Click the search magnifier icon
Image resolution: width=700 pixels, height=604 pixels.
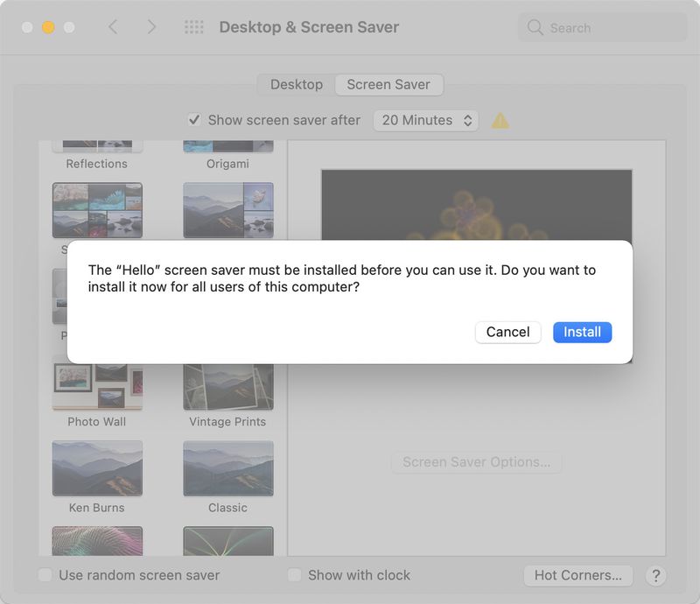point(534,27)
